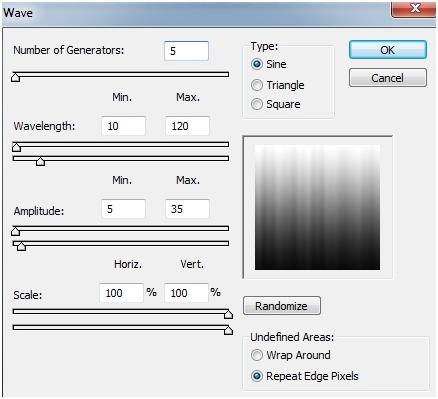Click the Wavelength Min field

click(x=123, y=126)
